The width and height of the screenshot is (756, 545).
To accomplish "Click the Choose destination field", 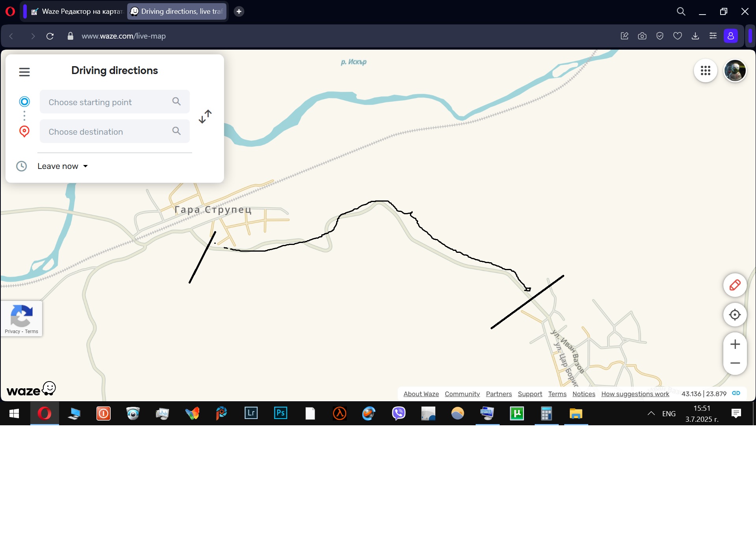I will coord(115,132).
